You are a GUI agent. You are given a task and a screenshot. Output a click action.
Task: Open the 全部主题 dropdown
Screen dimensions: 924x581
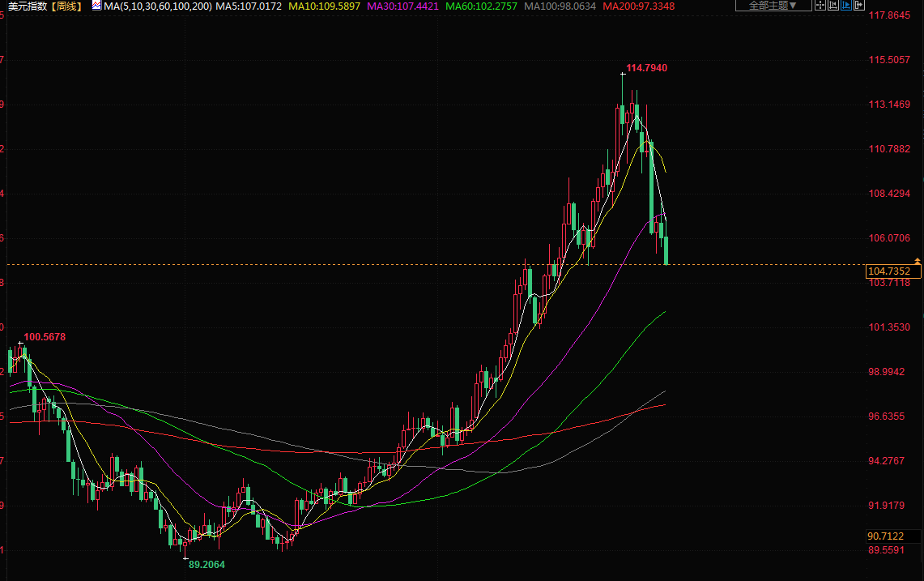click(772, 6)
